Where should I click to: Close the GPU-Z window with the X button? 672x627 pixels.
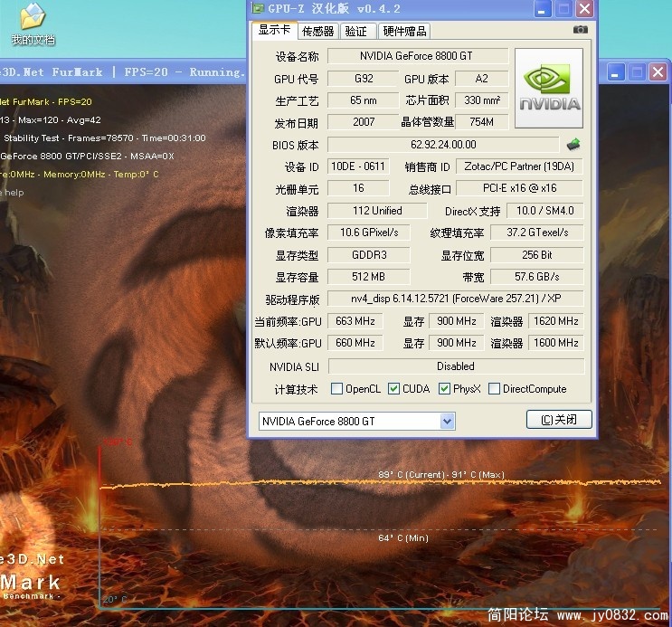click(584, 9)
